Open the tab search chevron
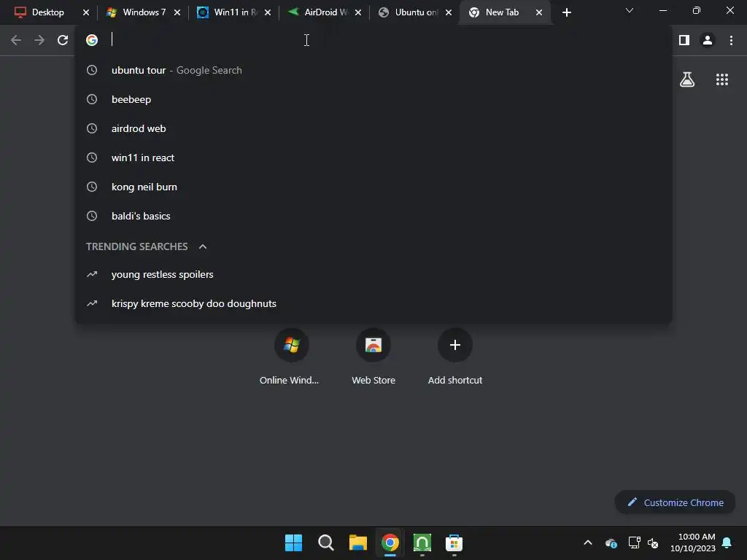 (x=630, y=10)
